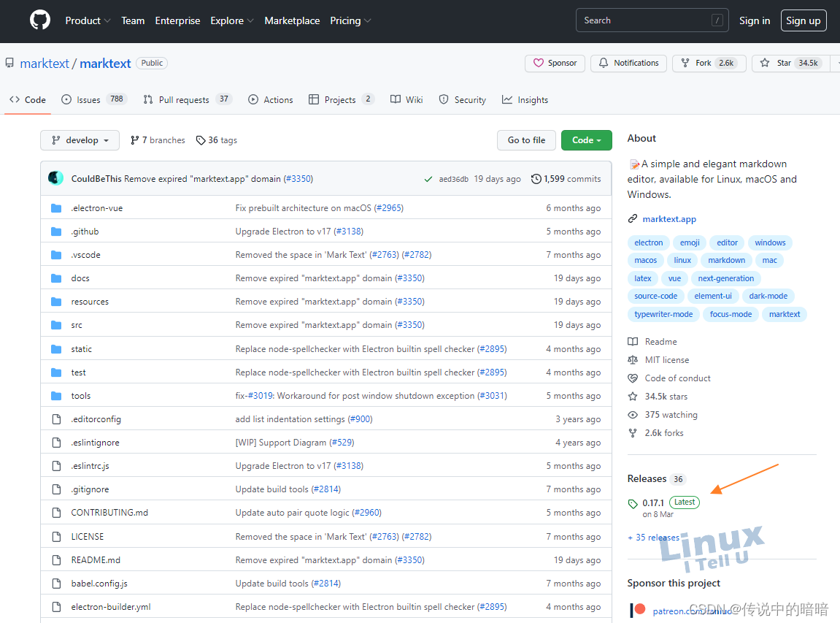Click the tag icon beside 0.17.1
The width and height of the screenshot is (840, 623).
point(633,503)
